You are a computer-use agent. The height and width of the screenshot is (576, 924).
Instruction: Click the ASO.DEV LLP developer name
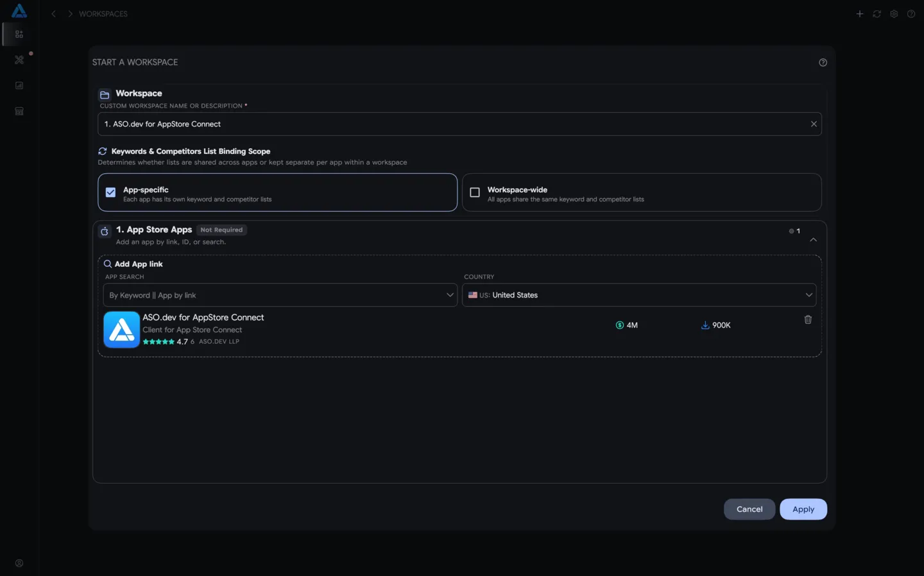click(x=219, y=342)
